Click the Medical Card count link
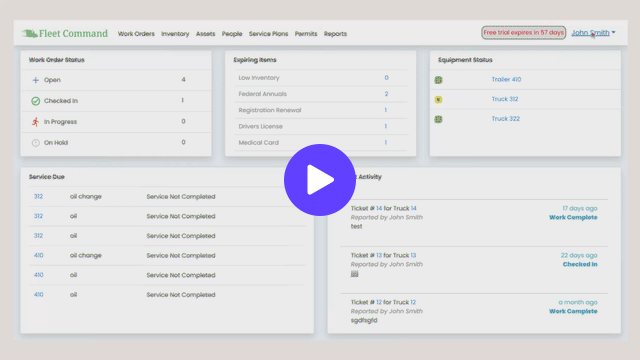 point(385,142)
